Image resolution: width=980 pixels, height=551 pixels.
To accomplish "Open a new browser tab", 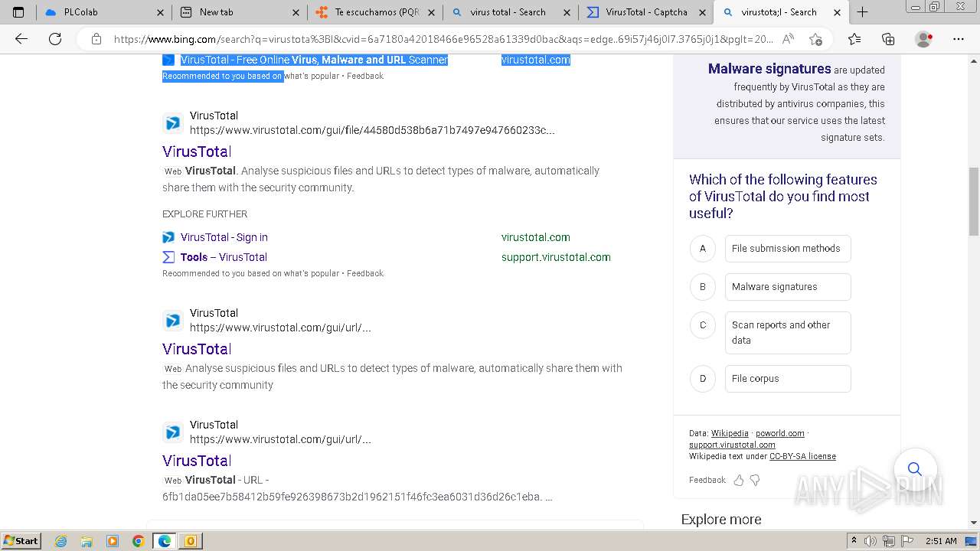I will click(x=863, y=12).
